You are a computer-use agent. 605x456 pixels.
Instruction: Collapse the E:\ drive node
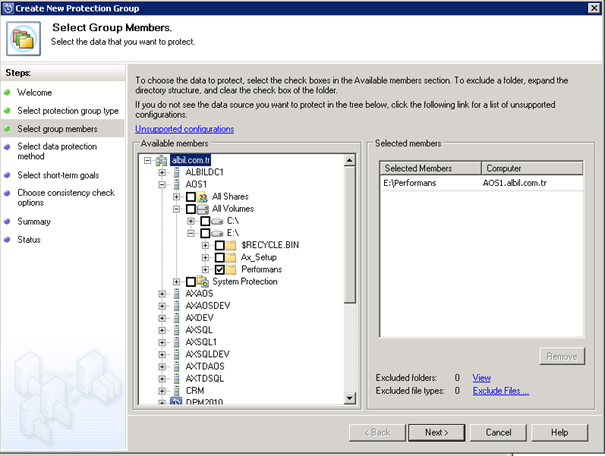click(191, 233)
